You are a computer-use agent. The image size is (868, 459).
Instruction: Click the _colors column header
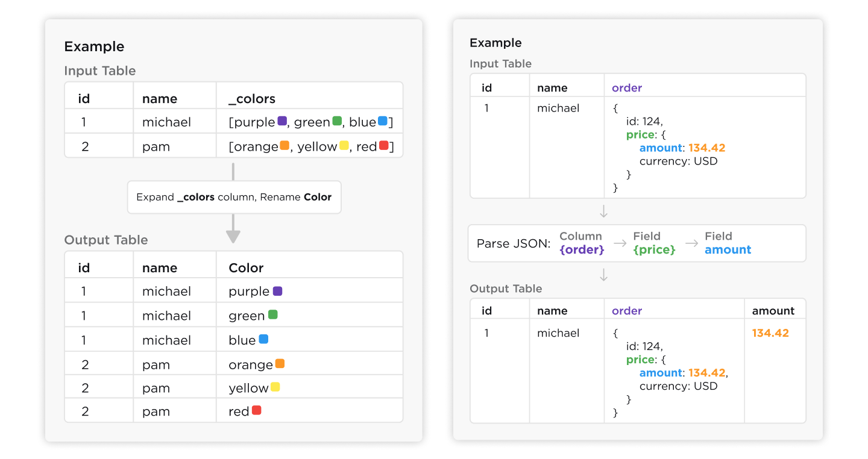pyautogui.click(x=252, y=99)
